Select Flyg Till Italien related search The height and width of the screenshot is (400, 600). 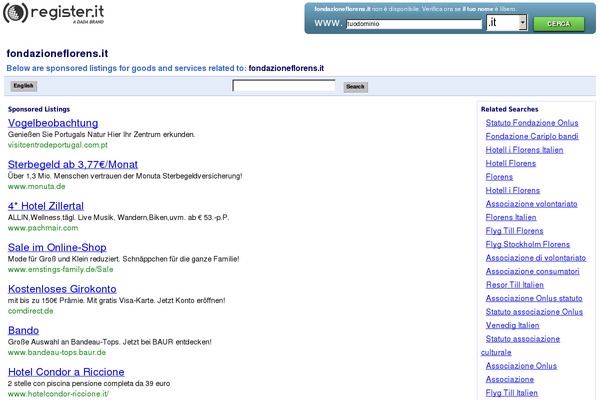pos(512,393)
